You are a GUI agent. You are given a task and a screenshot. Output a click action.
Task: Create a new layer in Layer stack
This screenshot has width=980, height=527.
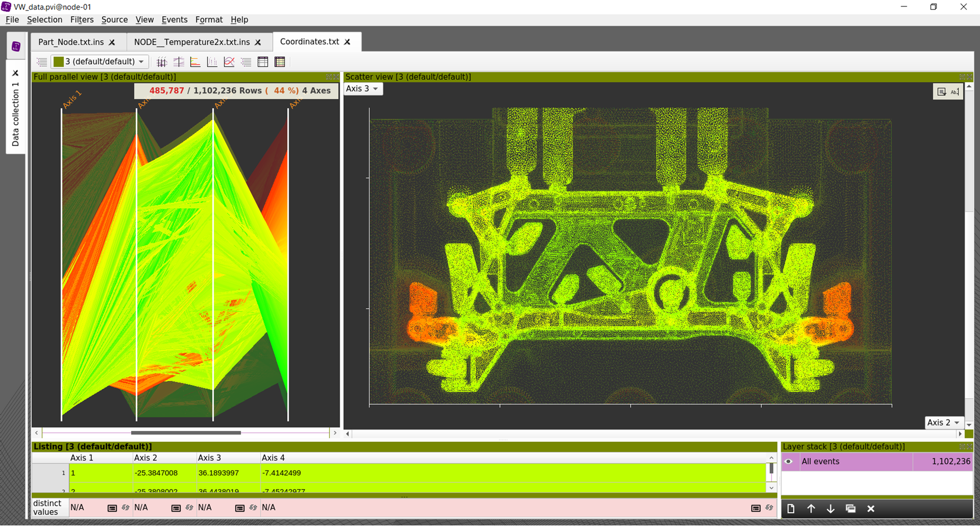[791, 509]
